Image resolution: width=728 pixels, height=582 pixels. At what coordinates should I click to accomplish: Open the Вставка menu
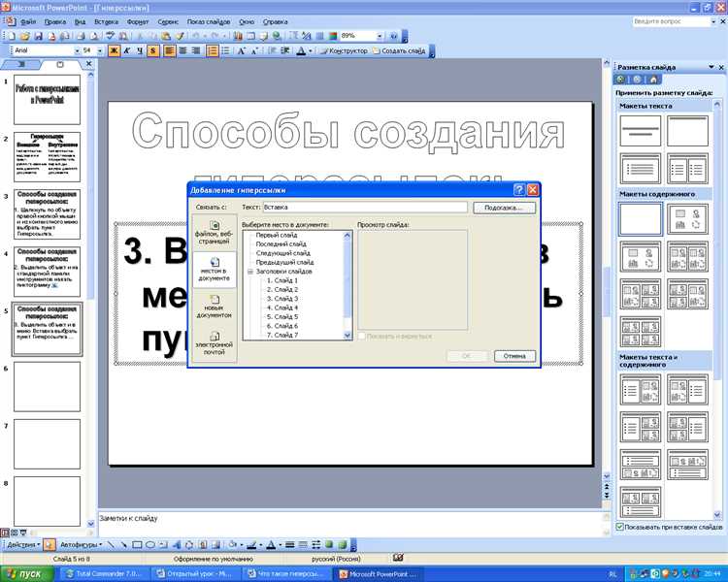coord(107,21)
